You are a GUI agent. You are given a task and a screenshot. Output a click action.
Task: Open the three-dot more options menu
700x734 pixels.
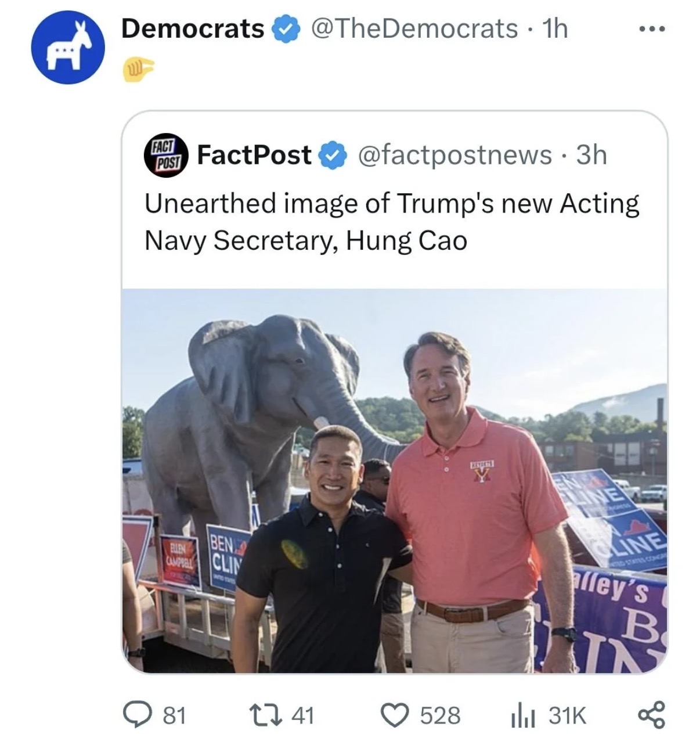click(652, 28)
